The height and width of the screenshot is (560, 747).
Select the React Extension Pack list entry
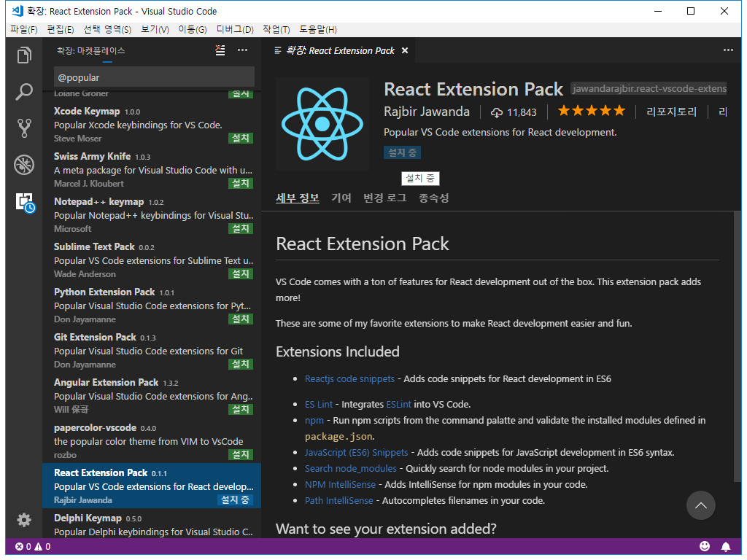point(152,486)
